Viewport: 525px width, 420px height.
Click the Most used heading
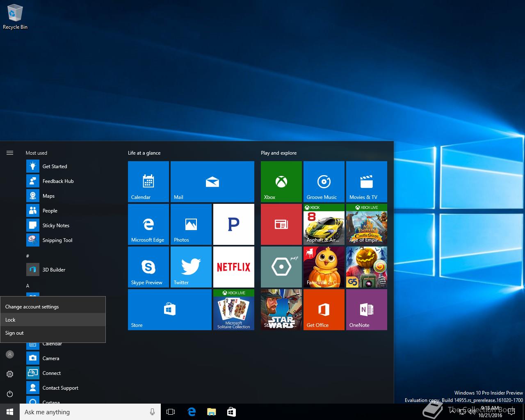point(37,153)
